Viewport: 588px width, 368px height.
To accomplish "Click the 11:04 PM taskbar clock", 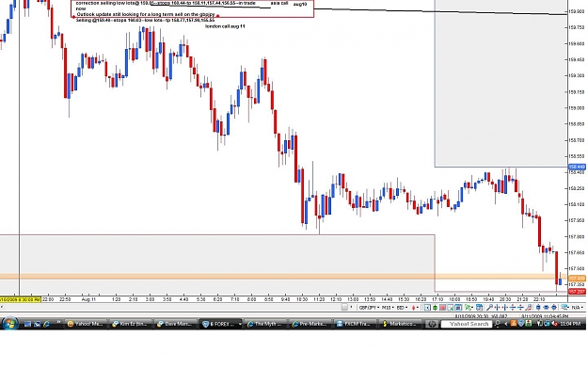I will [x=570, y=324].
